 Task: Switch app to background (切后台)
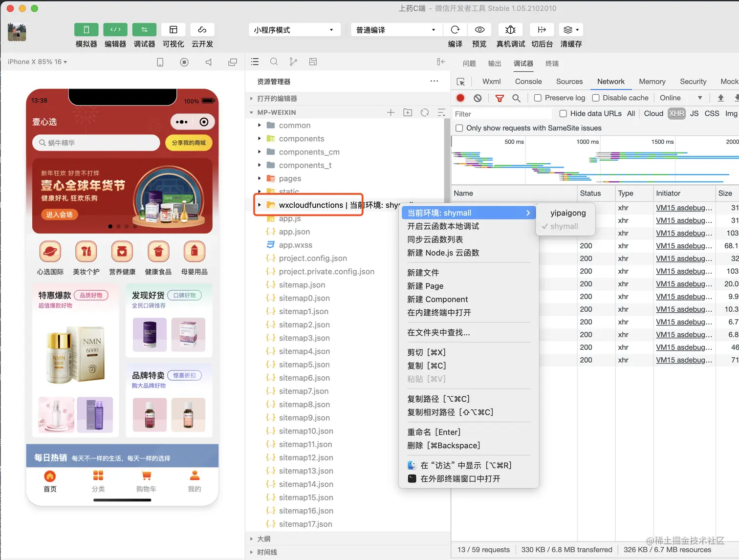542,29
